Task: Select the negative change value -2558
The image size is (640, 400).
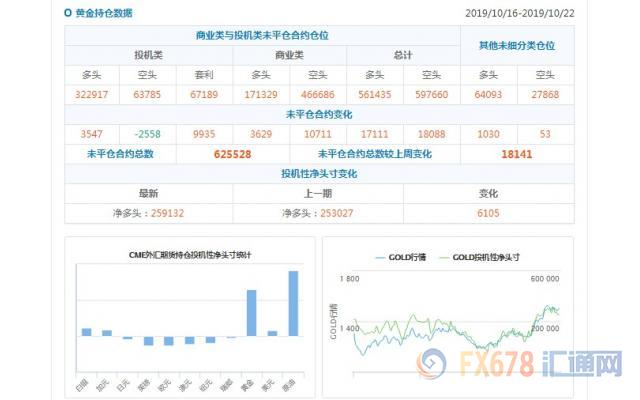Action: (x=147, y=134)
